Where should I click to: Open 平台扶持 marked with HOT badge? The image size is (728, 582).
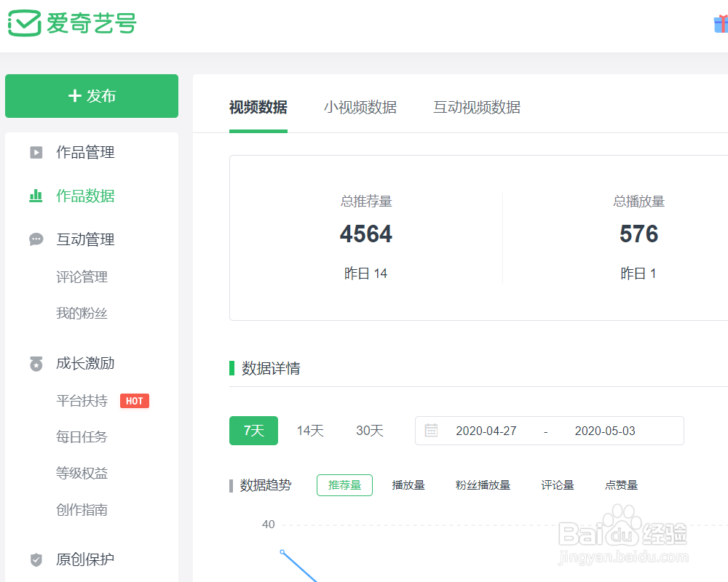click(x=82, y=400)
